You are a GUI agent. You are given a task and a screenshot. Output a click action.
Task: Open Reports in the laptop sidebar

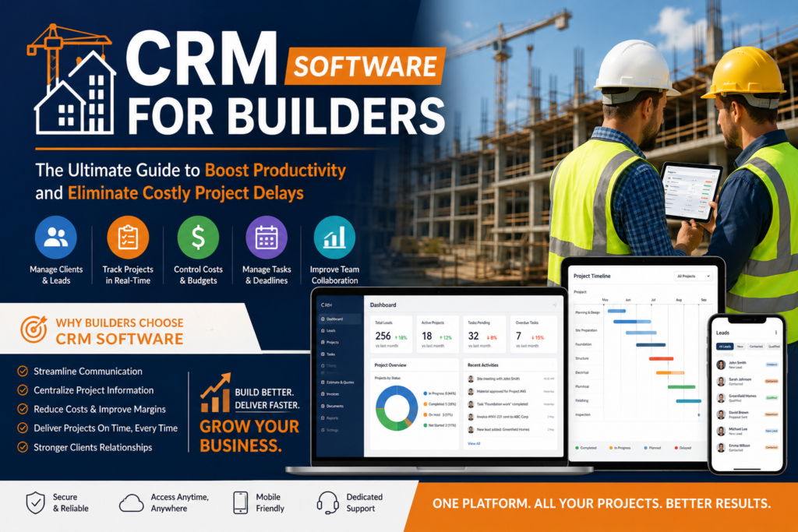(340, 418)
